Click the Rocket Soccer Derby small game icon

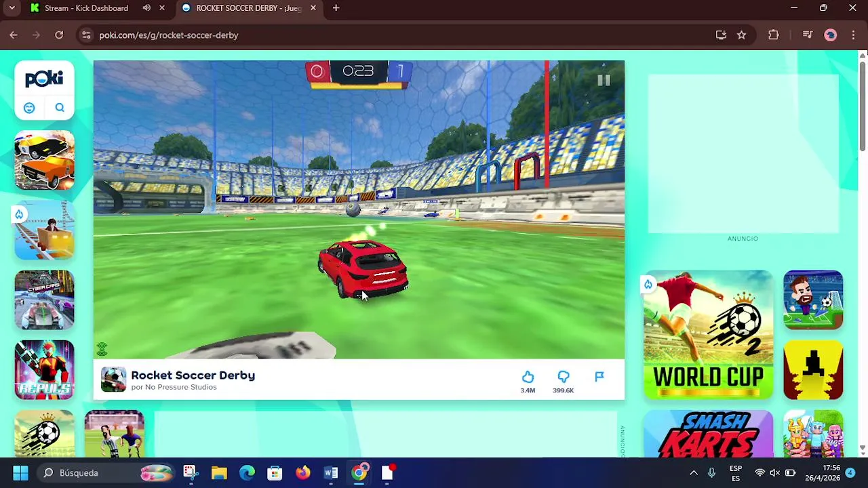(x=113, y=380)
